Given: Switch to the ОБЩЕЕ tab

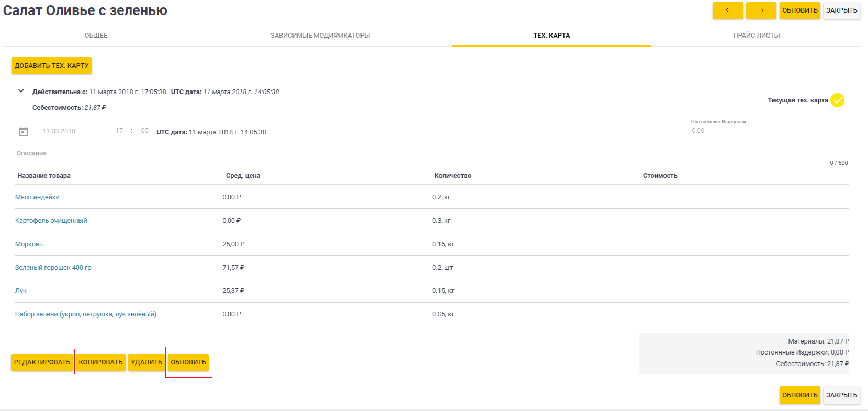Looking at the screenshot, I should (96, 36).
